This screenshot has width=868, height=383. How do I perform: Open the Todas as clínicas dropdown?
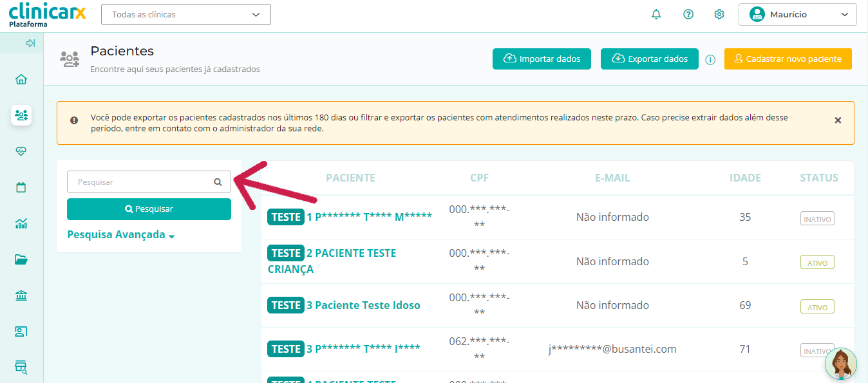(x=186, y=14)
